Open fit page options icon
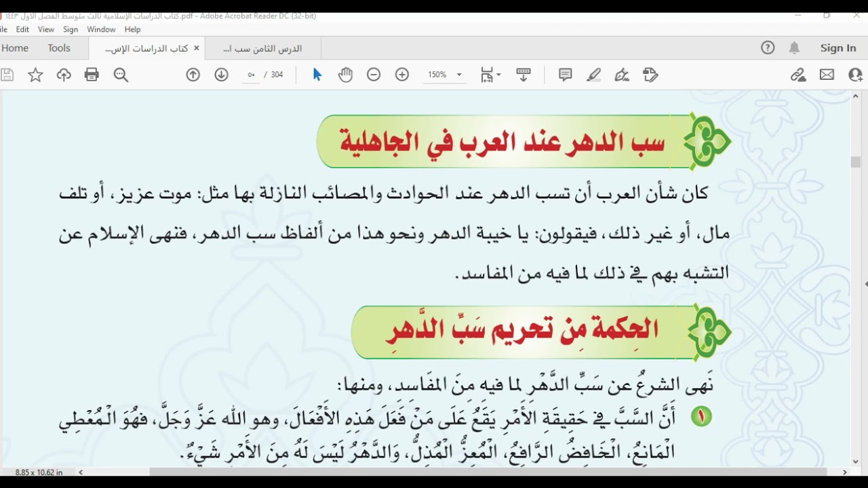The height and width of the screenshot is (488, 868). [490, 75]
